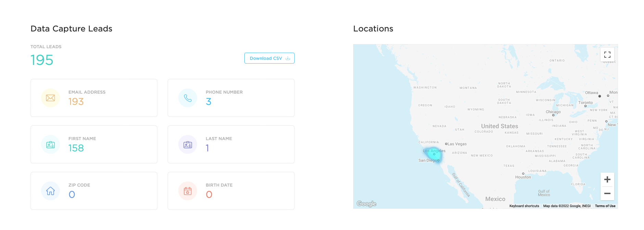Click the zip code house icon
The height and width of the screenshot is (230, 644).
coord(50,191)
